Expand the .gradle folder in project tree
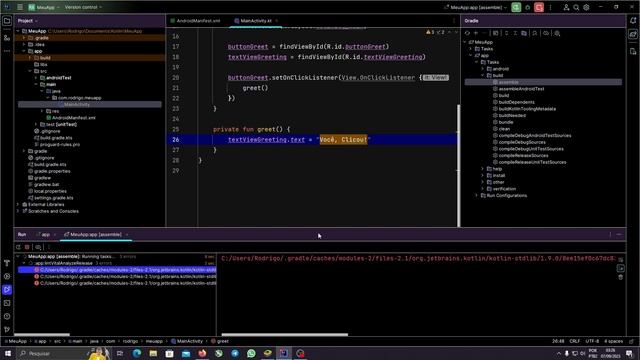640x360 pixels. tap(24, 38)
